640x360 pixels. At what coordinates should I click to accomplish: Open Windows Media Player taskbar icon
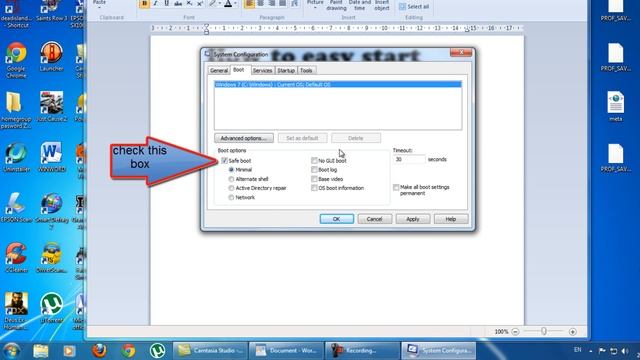[x=69, y=351]
